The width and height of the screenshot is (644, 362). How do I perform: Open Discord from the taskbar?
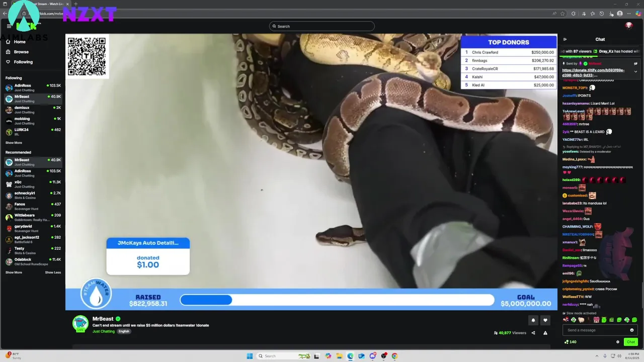point(373,356)
